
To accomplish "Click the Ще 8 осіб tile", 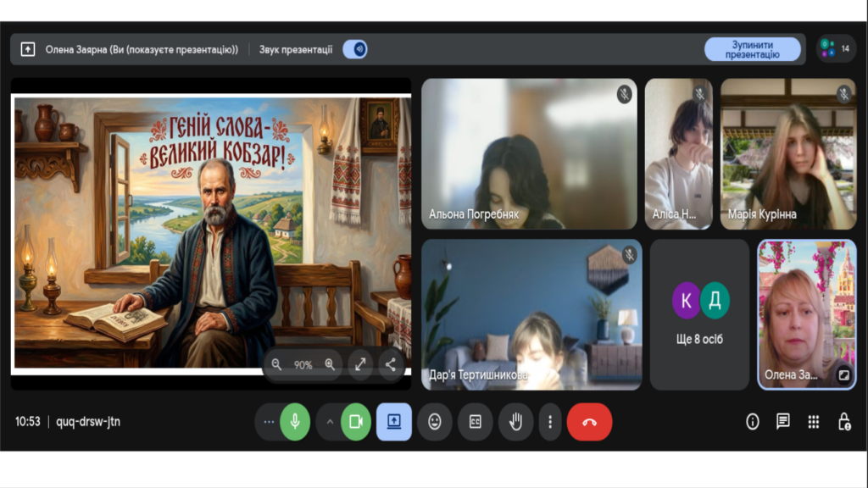I will coord(700,314).
